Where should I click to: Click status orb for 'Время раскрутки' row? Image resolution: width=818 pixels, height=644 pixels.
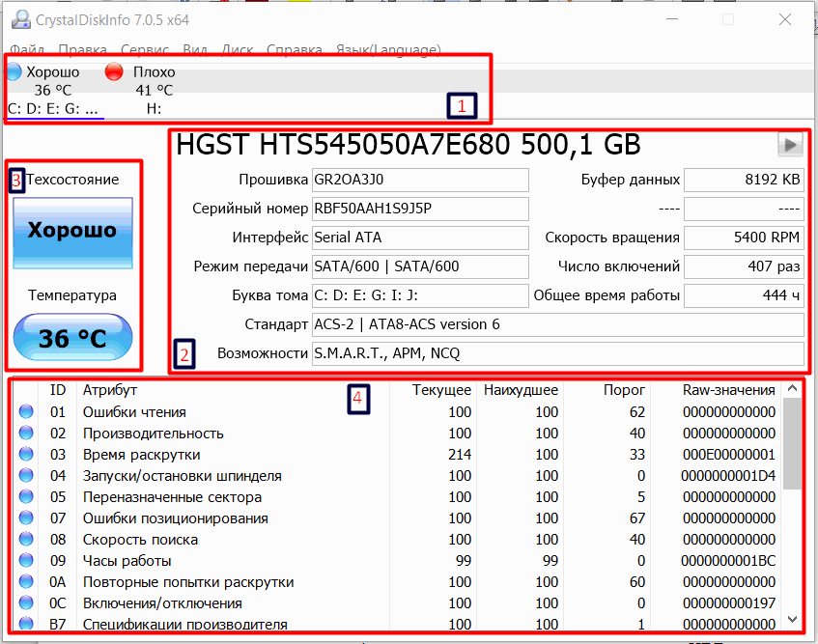(26, 455)
